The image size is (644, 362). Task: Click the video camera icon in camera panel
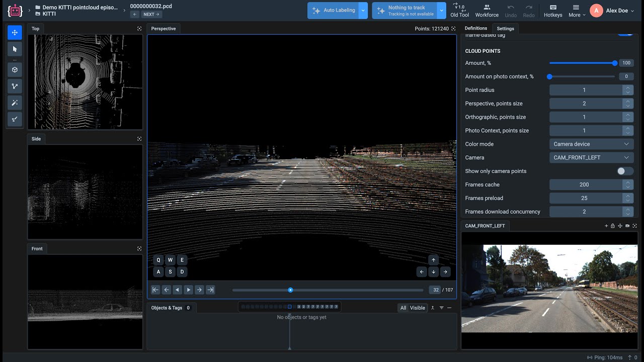tap(627, 226)
